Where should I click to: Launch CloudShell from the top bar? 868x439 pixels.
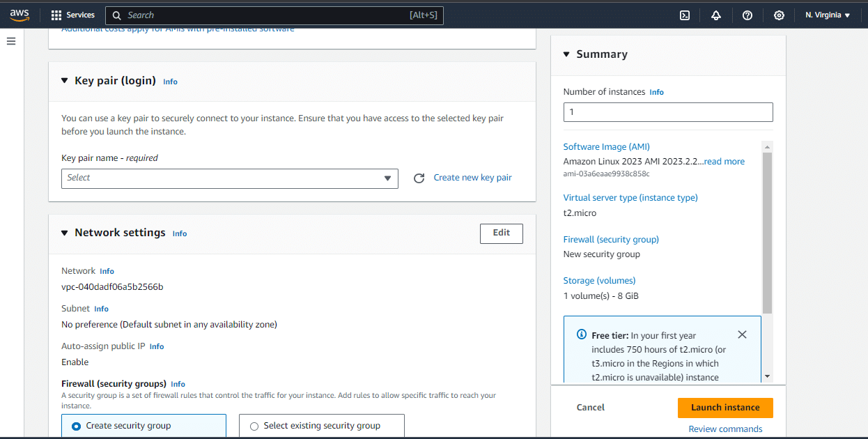point(685,15)
